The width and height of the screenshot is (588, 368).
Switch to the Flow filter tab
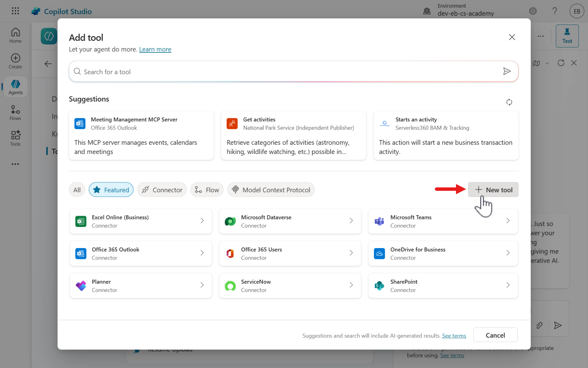tap(207, 190)
